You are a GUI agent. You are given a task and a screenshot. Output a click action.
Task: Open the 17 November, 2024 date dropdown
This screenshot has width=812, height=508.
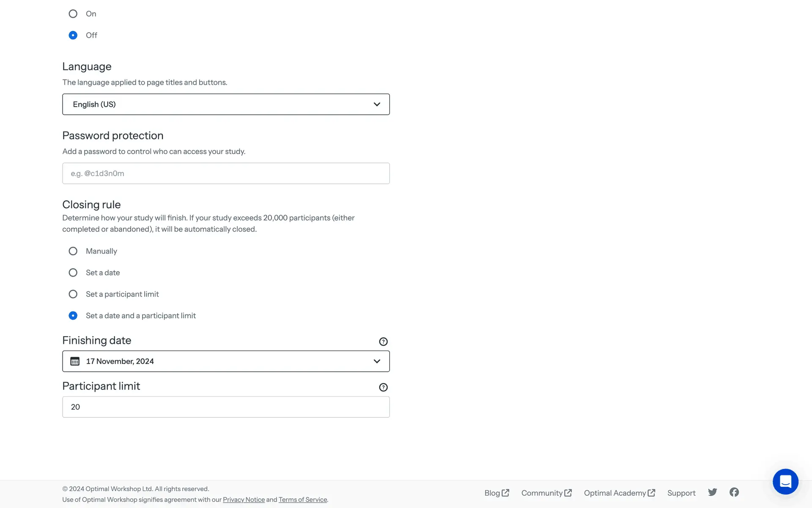pos(226,361)
